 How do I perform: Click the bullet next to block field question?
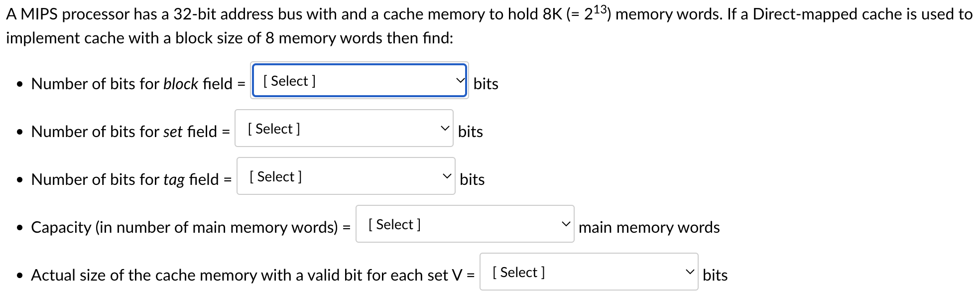point(19,84)
